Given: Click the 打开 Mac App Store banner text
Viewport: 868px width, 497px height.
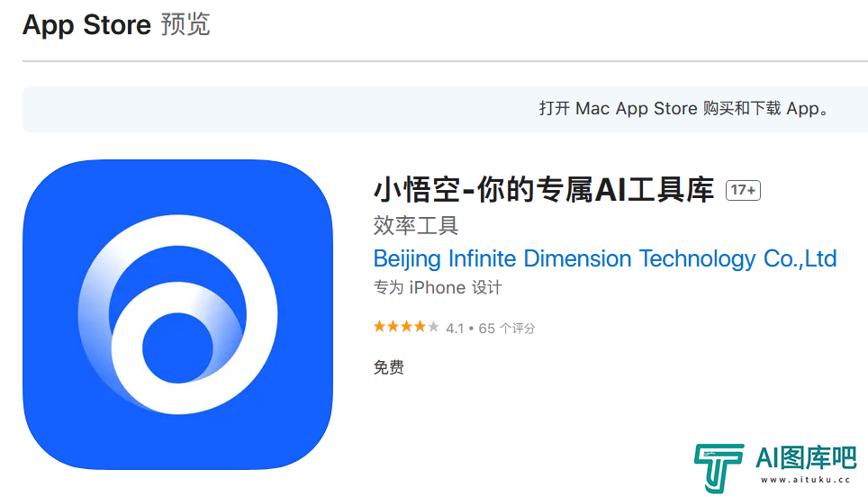Looking at the screenshot, I should [x=684, y=108].
